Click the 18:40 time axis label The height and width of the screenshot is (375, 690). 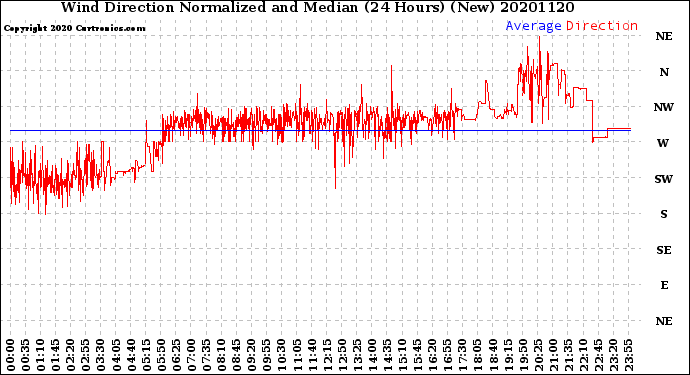[493, 355]
